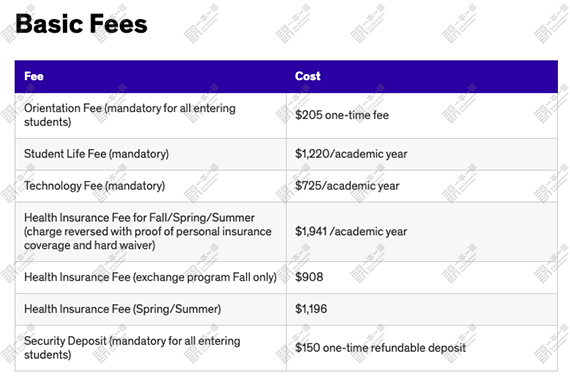The width and height of the screenshot is (570, 381).
Task: Click Health Insurance Fee for Fall/Spring/Summer cell
Action: 148,232
